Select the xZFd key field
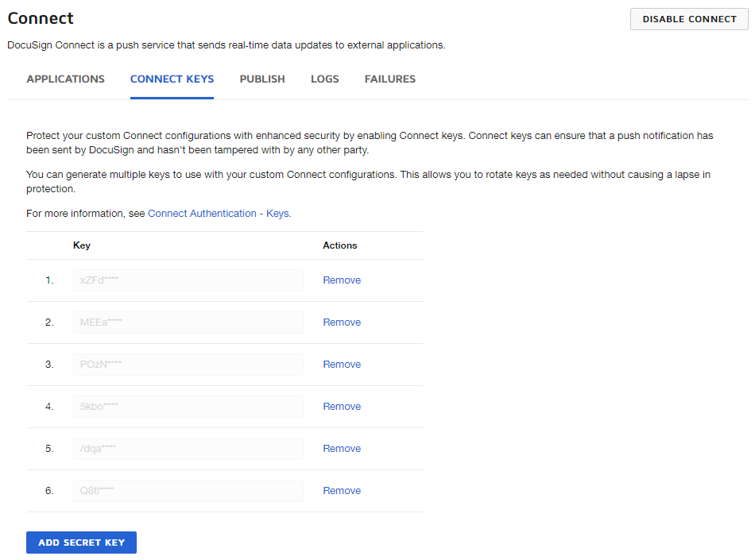The image size is (755, 560). click(x=188, y=280)
